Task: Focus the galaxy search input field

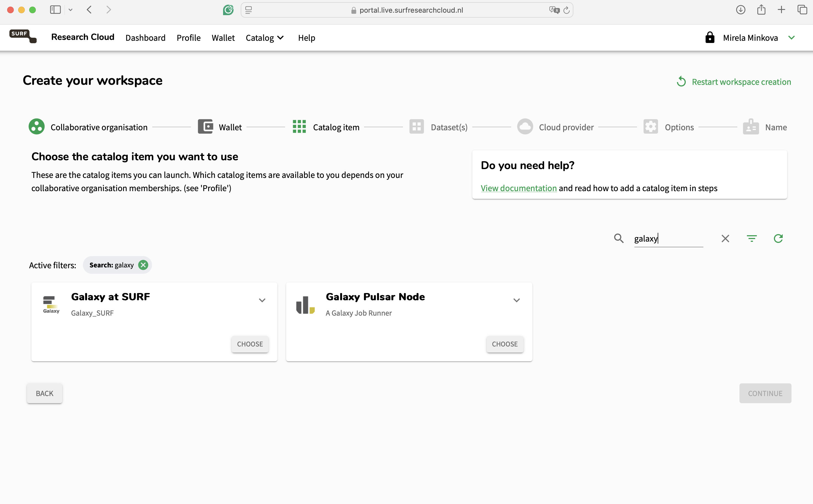Action: tap(668, 239)
